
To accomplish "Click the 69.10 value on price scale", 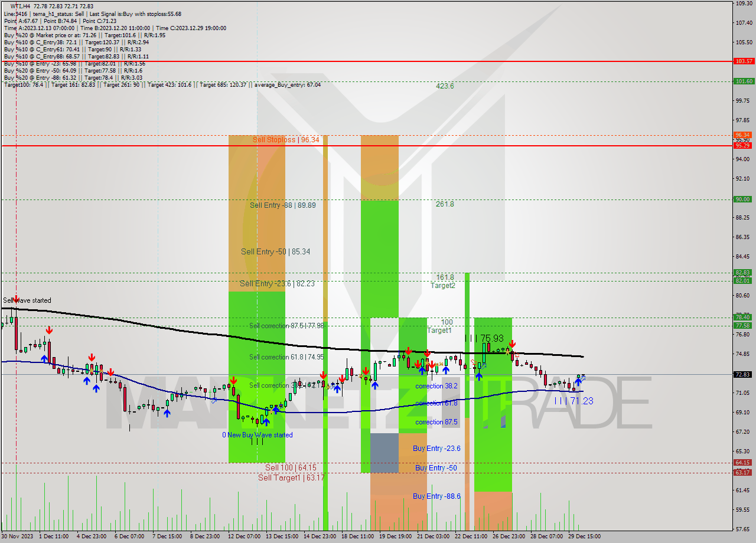I will click(744, 412).
